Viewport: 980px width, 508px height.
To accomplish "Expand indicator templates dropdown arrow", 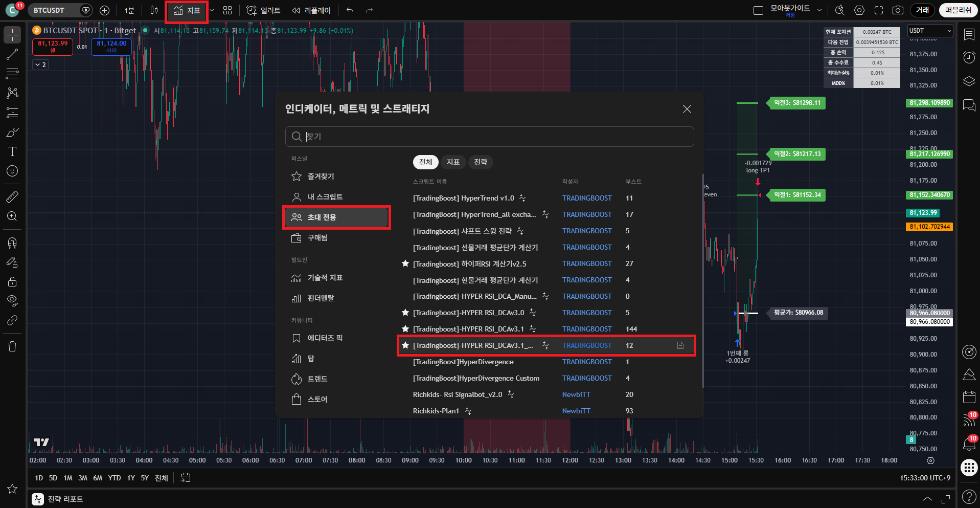I will [x=212, y=10].
